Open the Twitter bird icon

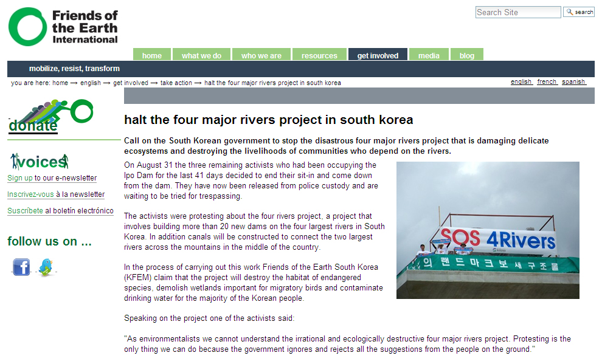click(x=46, y=267)
